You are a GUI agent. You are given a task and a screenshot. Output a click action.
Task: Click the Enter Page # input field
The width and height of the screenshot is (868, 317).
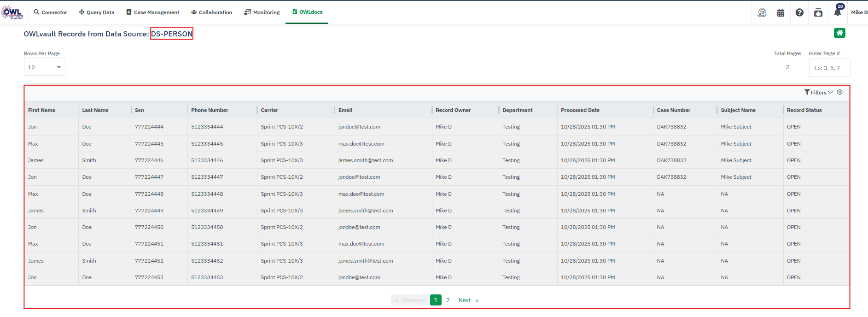(x=829, y=68)
